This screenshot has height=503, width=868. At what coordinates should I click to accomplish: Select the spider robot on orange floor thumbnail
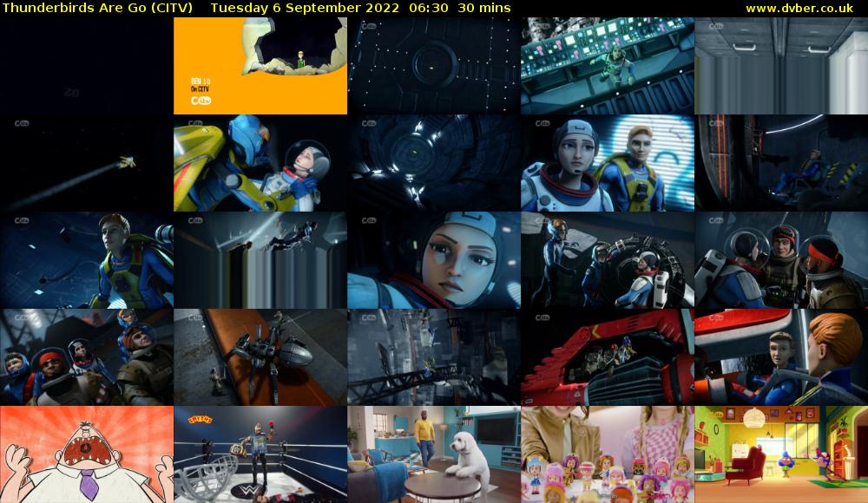pyautogui.click(x=260, y=357)
